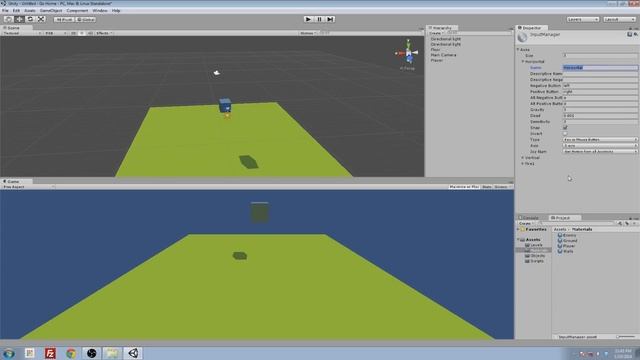Screen dimensions: 640x360
Task: Toggle scene audio button in Scene toolbar
Action: tap(90, 33)
